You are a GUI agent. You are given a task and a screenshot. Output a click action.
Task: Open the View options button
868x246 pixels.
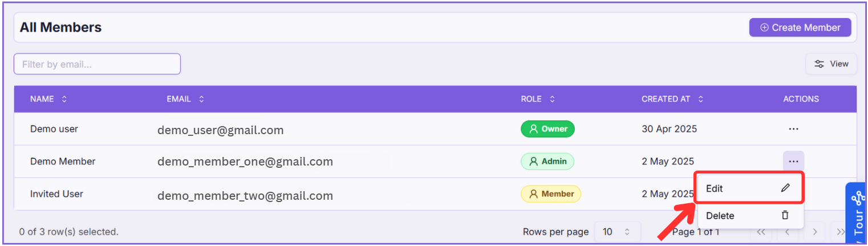pyautogui.click(x=831, y=64)
